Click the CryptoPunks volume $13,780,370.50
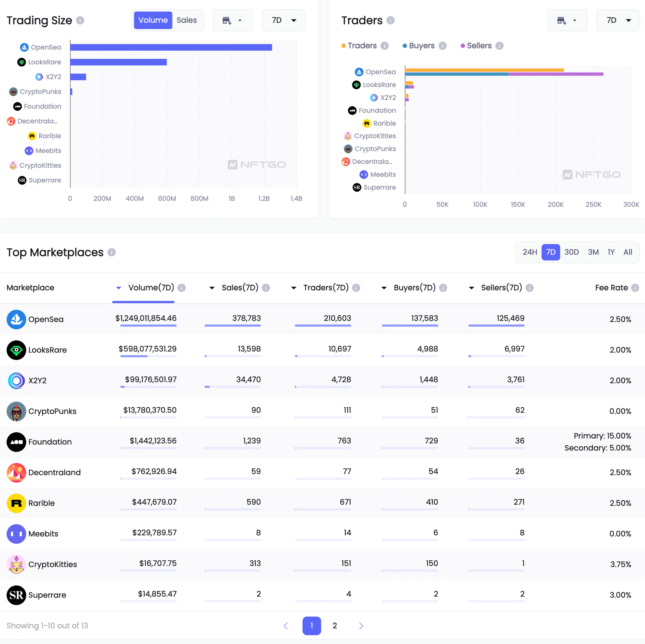The image size is (645, 644). pyautogui.click(x=150, y=410)
